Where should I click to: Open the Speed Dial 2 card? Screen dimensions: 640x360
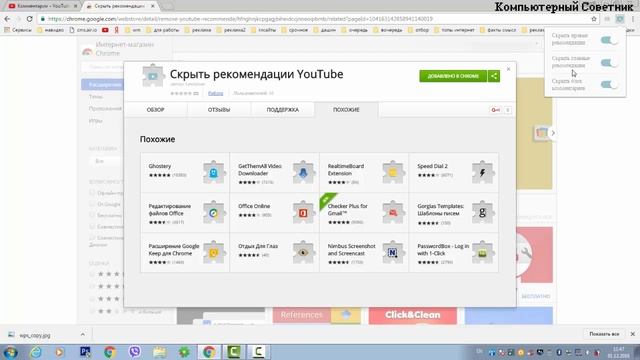(453, 172)
